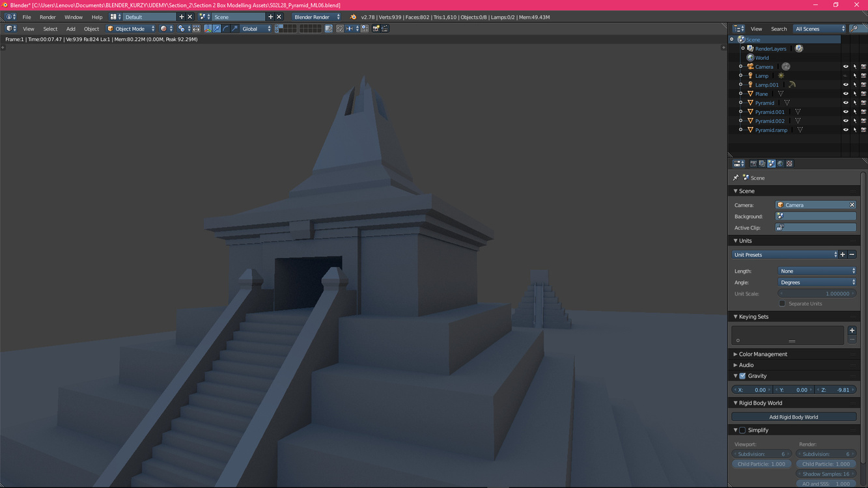Toggle selectability arrow for Plane object

coord(855,94)
